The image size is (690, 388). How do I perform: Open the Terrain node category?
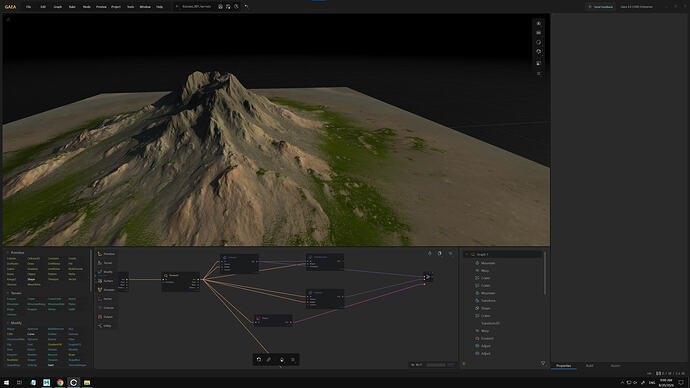click(106, 263)
